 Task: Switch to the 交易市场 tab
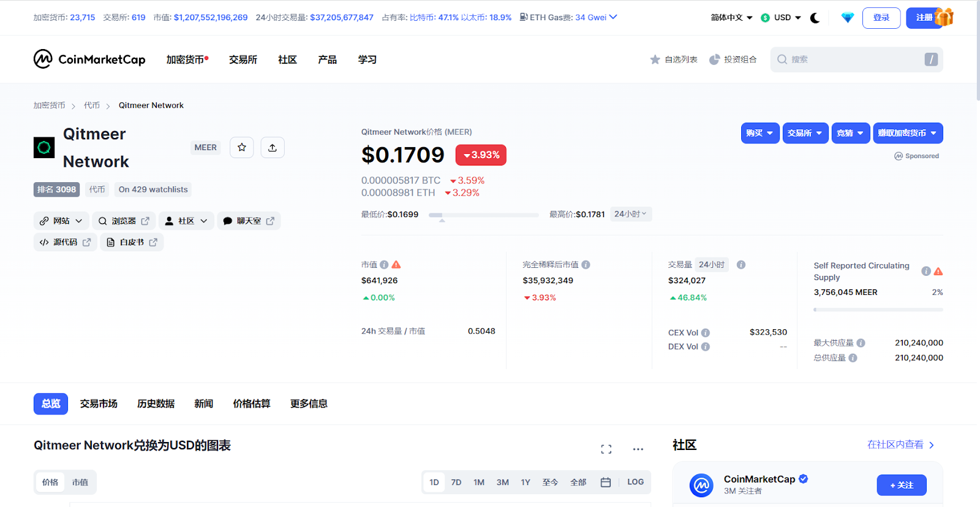[99, 404]
